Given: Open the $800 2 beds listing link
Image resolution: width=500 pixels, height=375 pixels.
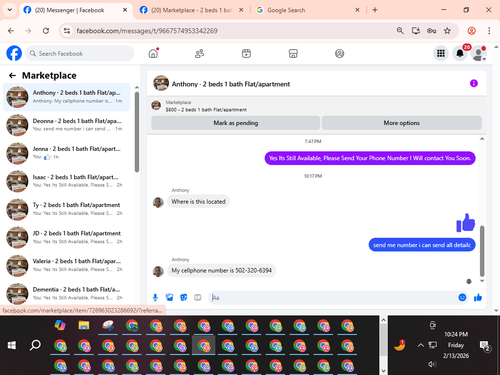Looking at the screenshot, I should (x=206, y=110).
